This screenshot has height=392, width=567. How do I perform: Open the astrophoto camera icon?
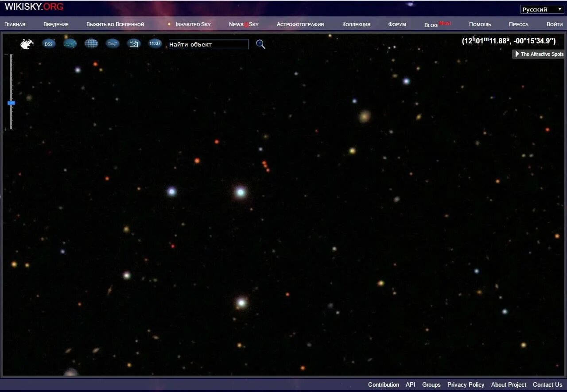134,43
